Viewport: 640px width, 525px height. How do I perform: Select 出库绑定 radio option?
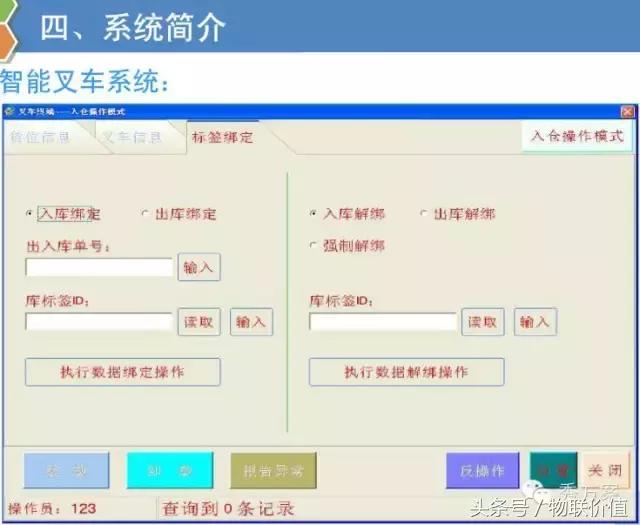pos(145,214)
